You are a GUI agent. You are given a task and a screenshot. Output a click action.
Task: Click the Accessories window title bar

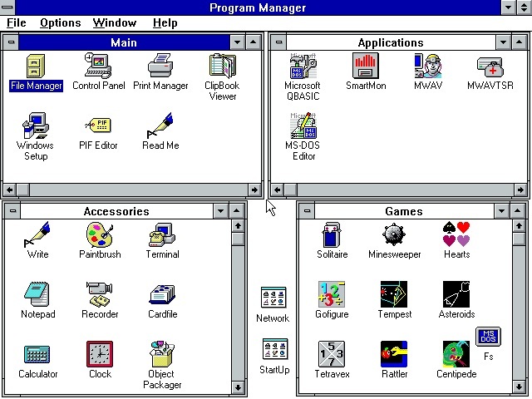(x=116, y=211)
